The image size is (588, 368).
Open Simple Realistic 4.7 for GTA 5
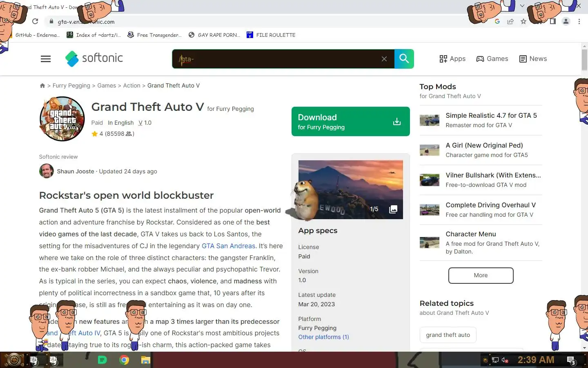[x=491, y=116]
